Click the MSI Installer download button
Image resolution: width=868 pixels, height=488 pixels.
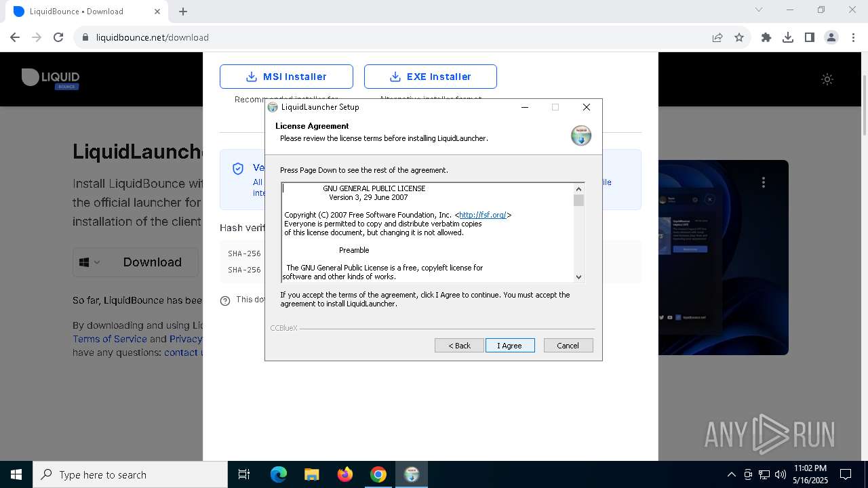point(286,77)
